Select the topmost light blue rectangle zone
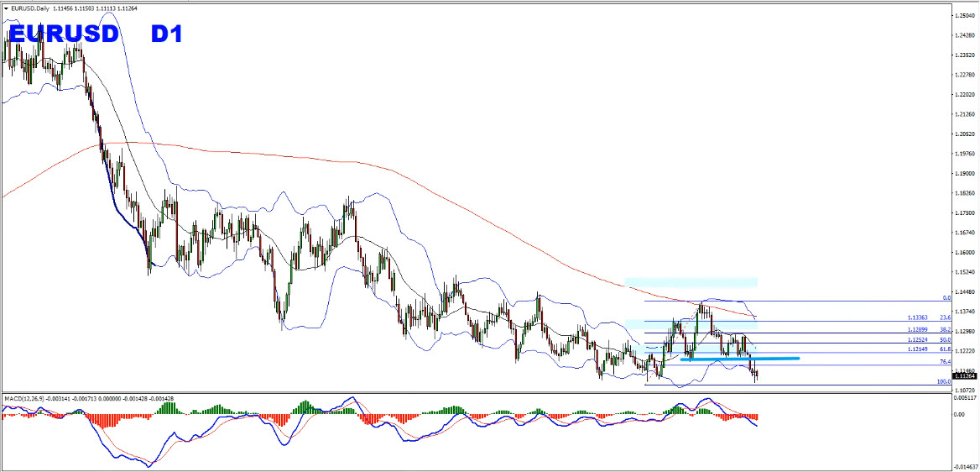Screen dimensions: 980x472 691,282
